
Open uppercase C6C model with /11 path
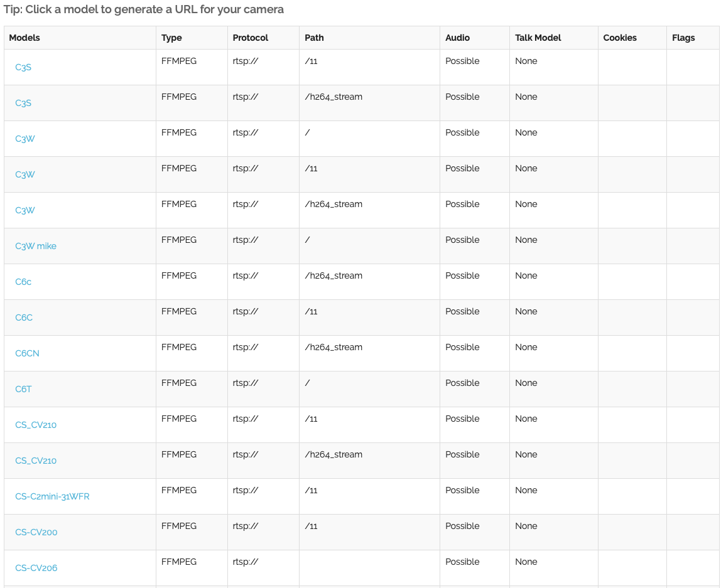(24, 318)
